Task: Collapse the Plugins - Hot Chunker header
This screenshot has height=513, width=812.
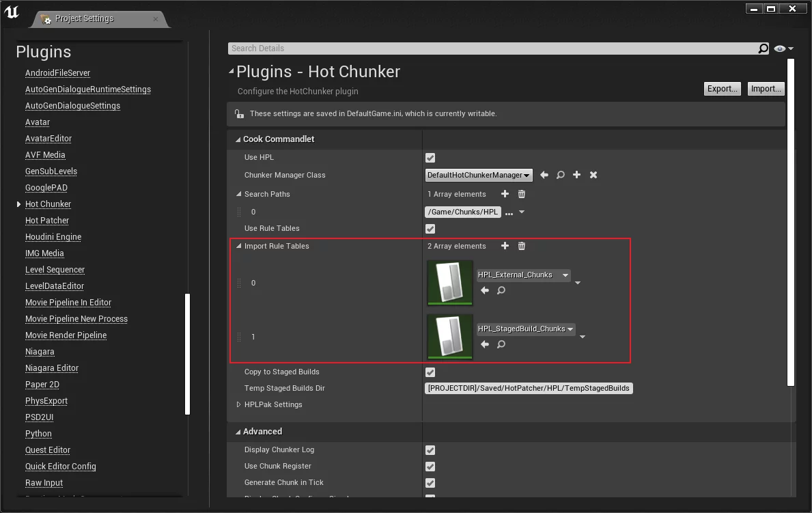Action: 232,71
